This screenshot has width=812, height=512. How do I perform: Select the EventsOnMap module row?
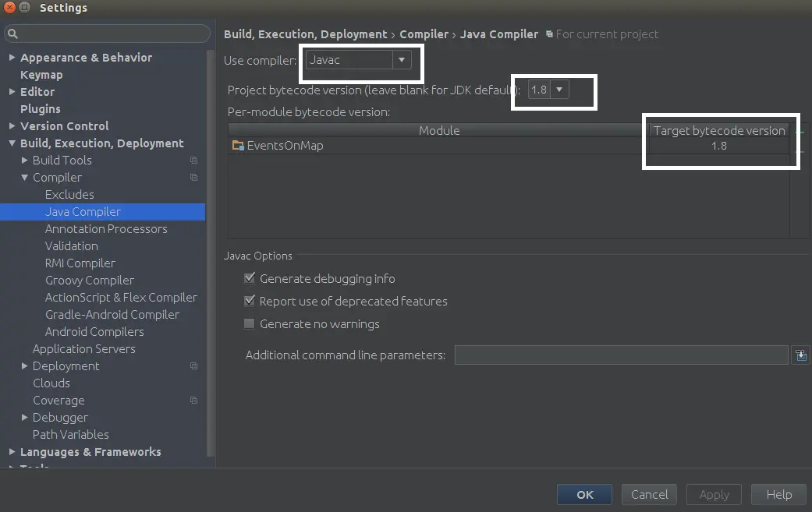pos(509,145)
